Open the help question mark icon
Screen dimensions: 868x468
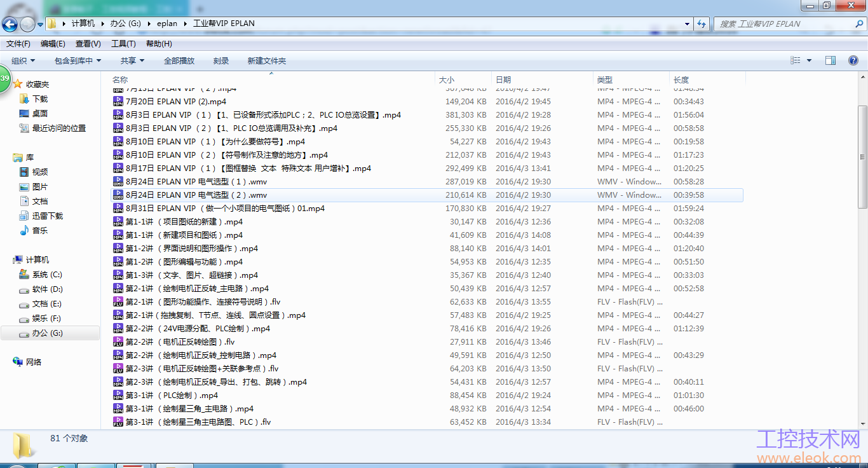pos(853,60)
